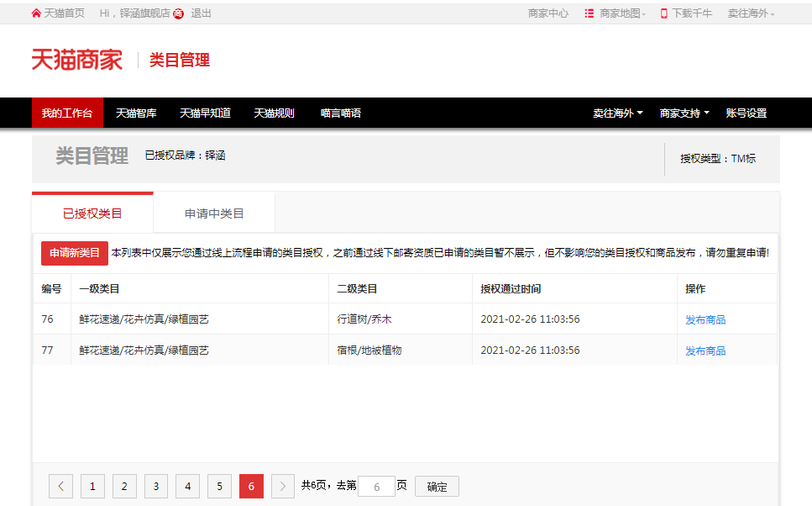Click the 授权类型：TM标 text
This screenshot has height=506, width=812.
click(x=718, y=159)
